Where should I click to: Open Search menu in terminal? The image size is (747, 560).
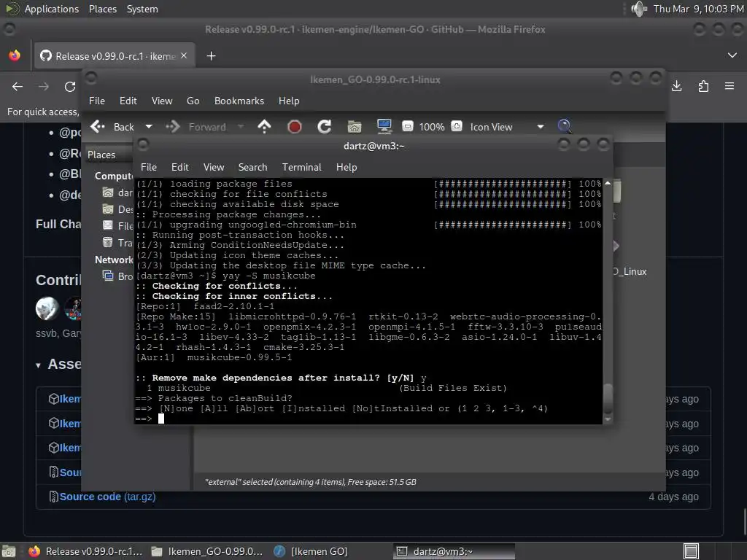pyautogui.click(x=252, y=167)
